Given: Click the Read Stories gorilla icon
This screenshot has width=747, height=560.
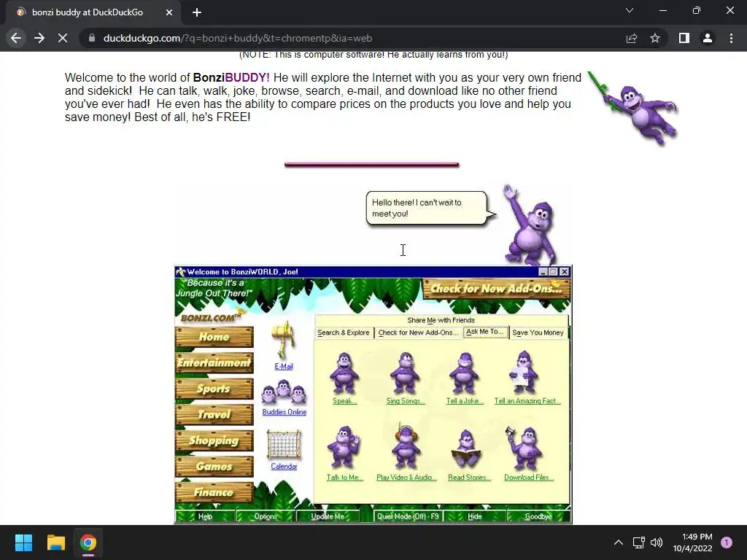Looking at the screenshot, I should [466, 448].
